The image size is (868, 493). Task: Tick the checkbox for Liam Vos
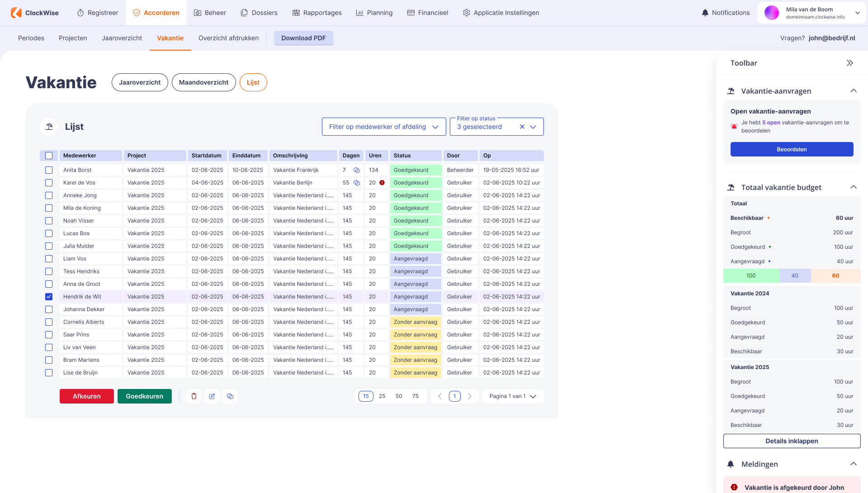49,259
